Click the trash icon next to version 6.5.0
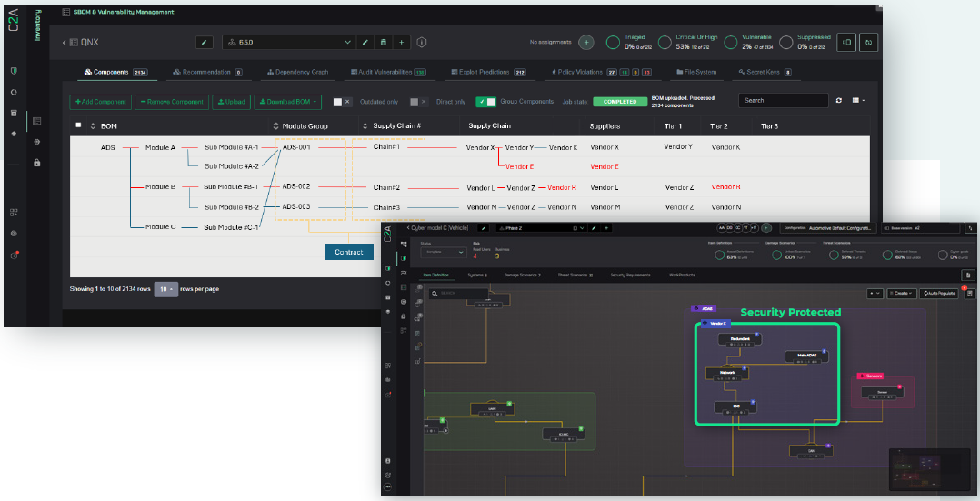This screenshot has height=501, width=980. point(383,43)
